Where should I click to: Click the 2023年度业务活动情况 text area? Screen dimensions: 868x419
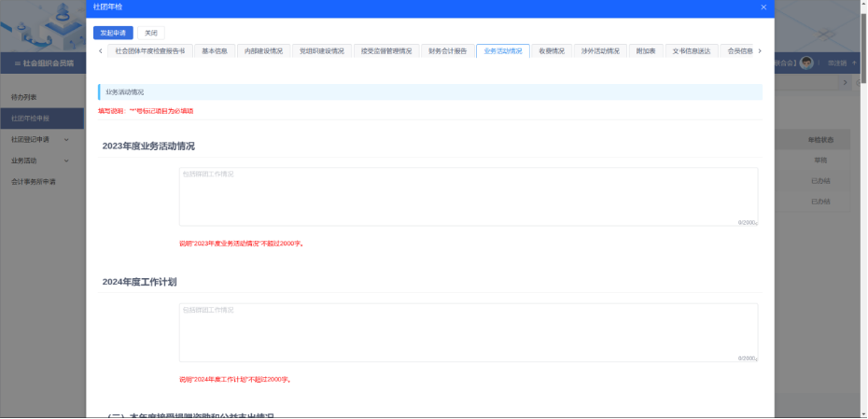click(468, 197)
